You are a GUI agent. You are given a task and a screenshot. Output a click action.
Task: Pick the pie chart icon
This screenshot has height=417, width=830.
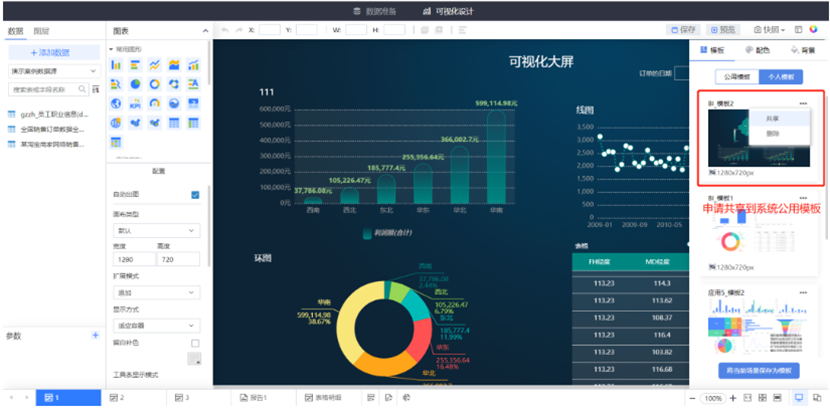tap(135, 84)
